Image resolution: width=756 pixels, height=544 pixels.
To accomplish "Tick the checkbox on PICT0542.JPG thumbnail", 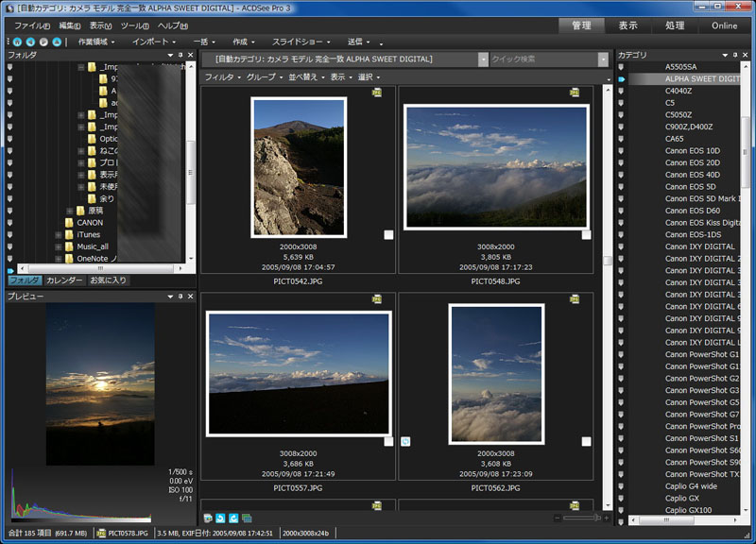I will (388, 235).
